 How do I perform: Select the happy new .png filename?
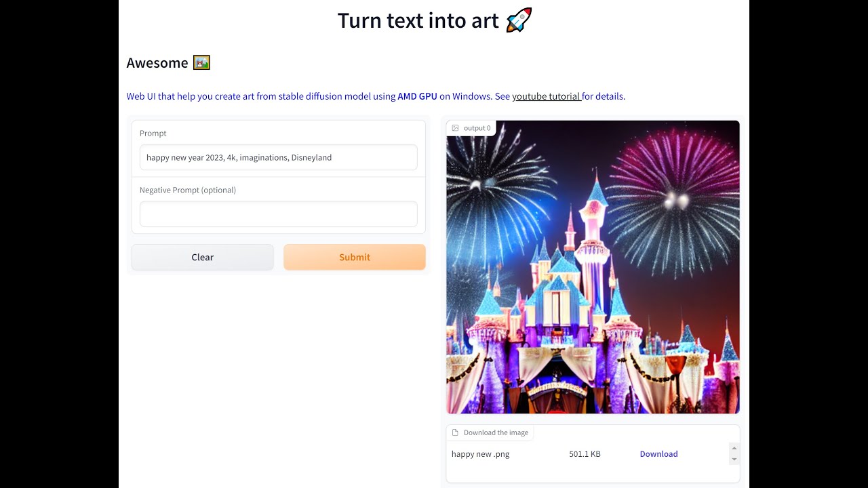coord(480,454)
